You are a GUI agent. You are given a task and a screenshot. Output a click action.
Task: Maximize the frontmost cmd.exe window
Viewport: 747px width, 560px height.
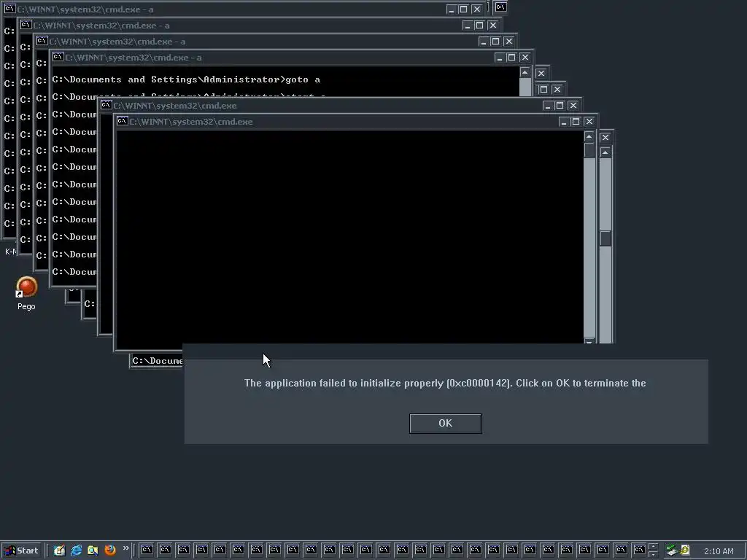pos(576,122)
